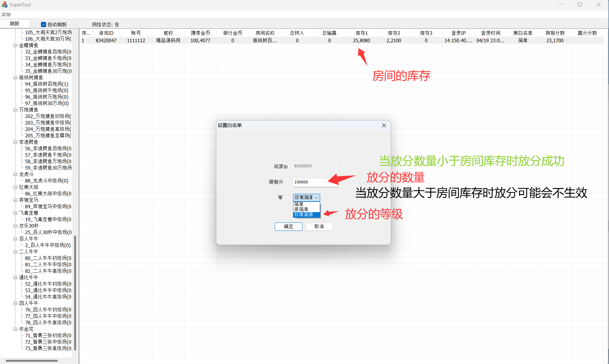
Task: Click the 库存1 column header
Action: [361, 33]
